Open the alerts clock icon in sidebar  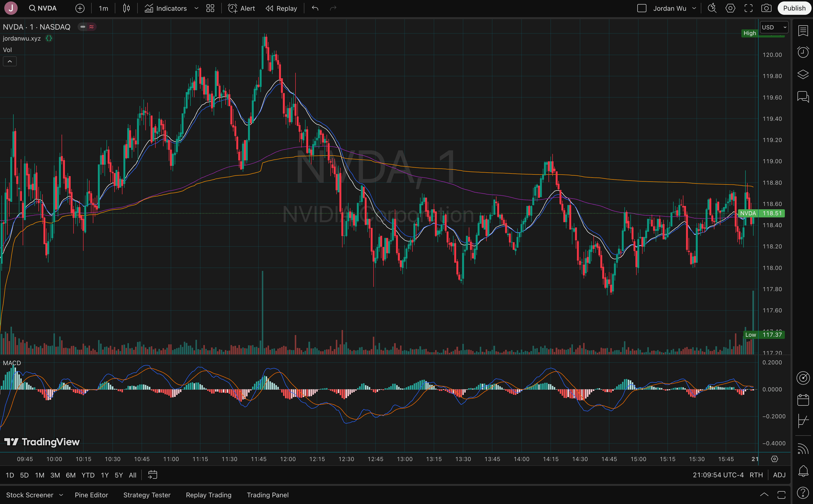(x=803, y=52)
